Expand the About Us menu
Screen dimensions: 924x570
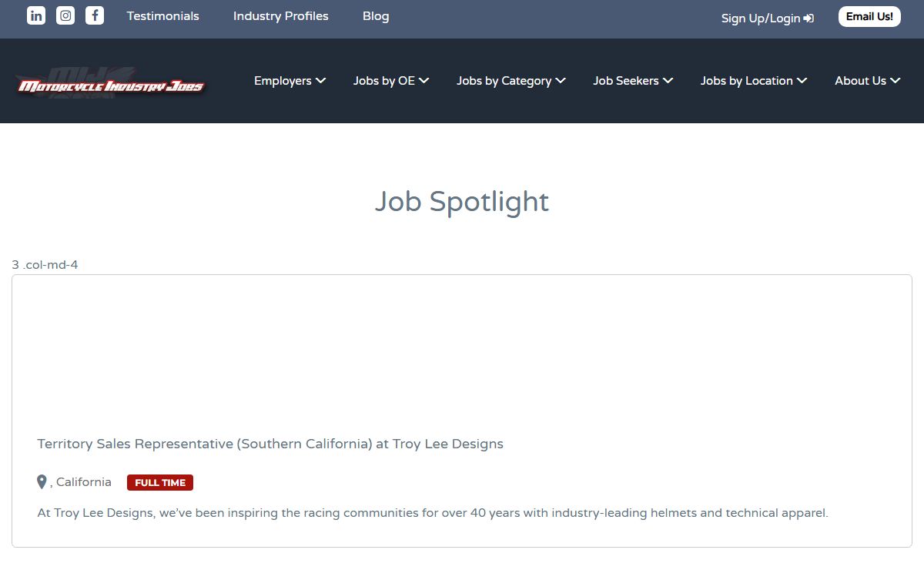(x=868, y=81)
